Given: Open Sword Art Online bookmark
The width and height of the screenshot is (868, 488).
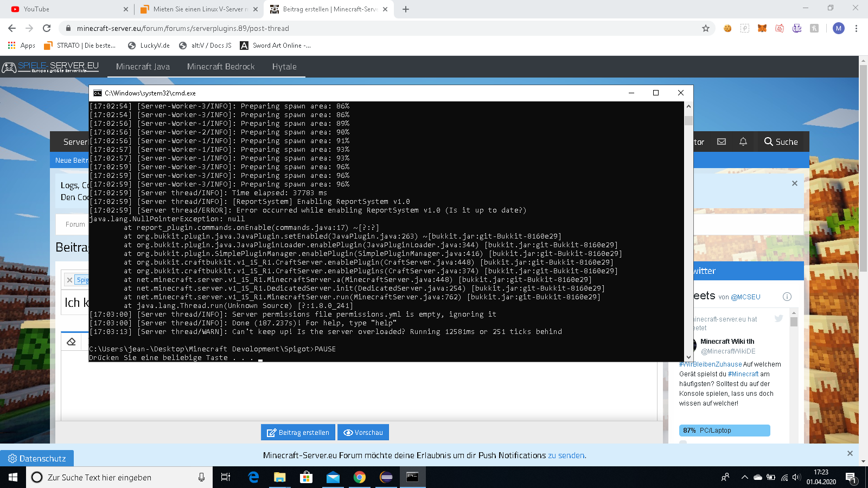Looking at the screenshot, I should click(x=276, y=46).
